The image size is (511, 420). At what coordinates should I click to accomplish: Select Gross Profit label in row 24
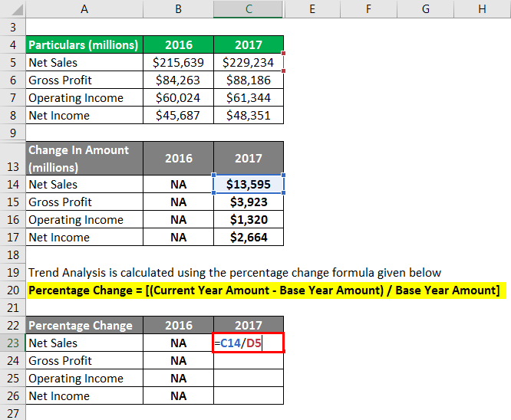point(84,360)
